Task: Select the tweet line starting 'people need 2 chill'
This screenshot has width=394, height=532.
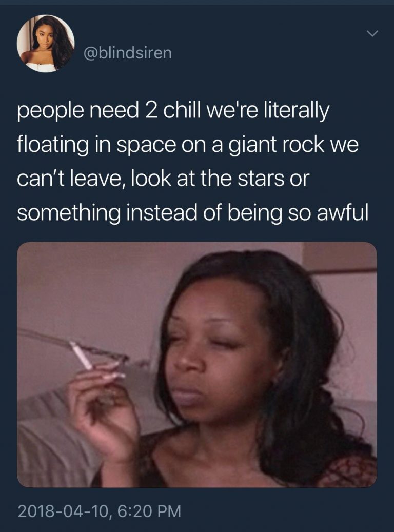Action: (x=173, y=112)
